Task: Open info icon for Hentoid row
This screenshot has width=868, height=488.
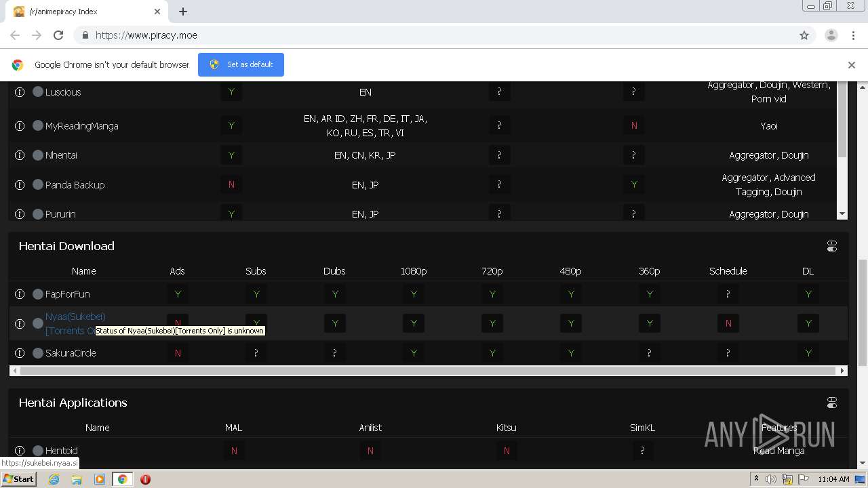Action: pos(20,451)
